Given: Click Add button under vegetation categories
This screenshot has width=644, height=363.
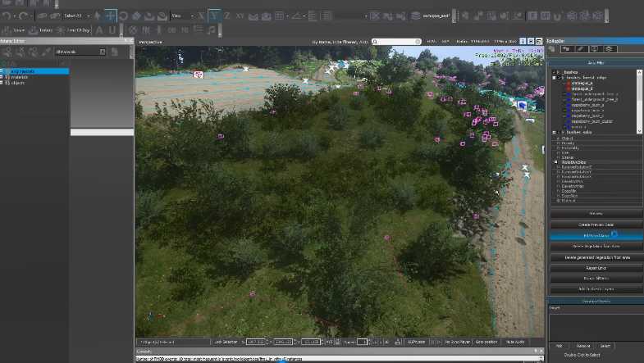Looking at the screenshot, I should (559, 346).
